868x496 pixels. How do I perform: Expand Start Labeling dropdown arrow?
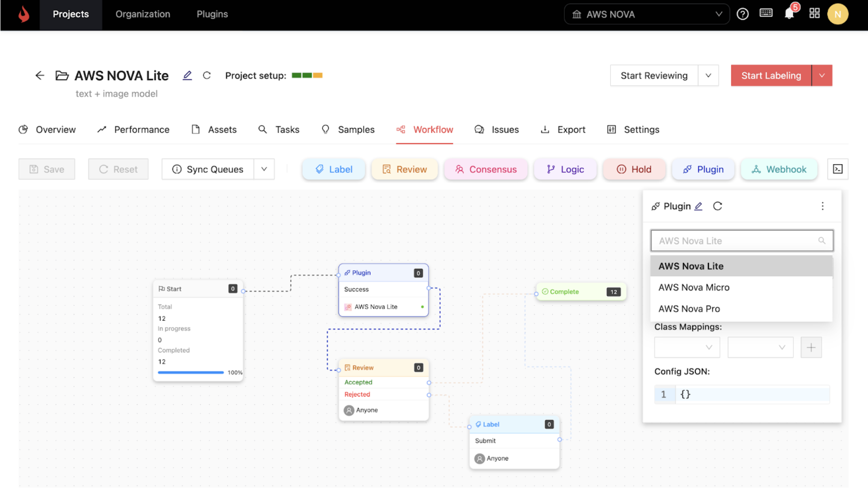coord(822,76)
